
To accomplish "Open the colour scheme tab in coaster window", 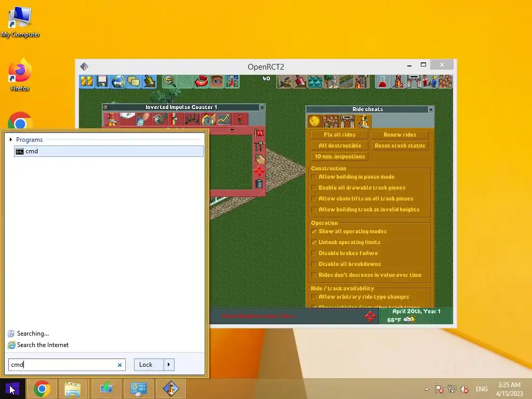I will pyautogui.click(x=175, y=120).
